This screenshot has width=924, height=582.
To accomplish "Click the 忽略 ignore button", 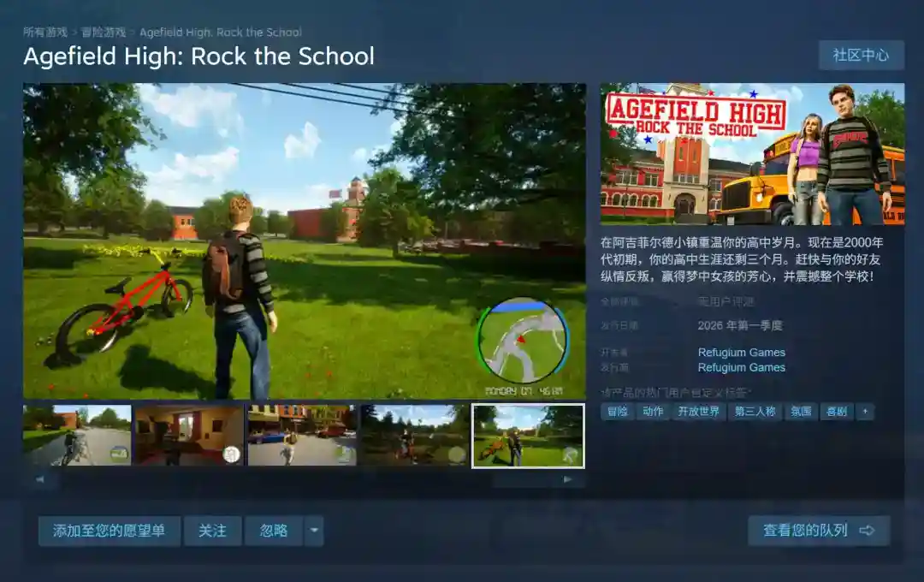I will click(274, 531).
